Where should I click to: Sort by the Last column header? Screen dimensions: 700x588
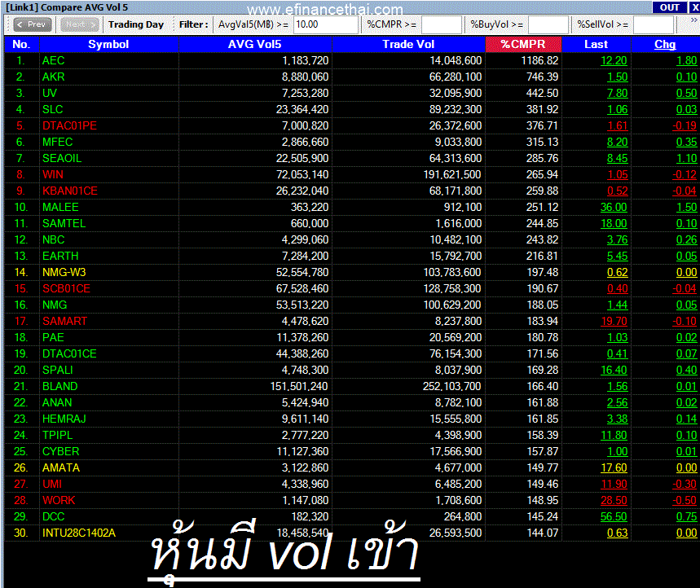click(x=596, y=44)
